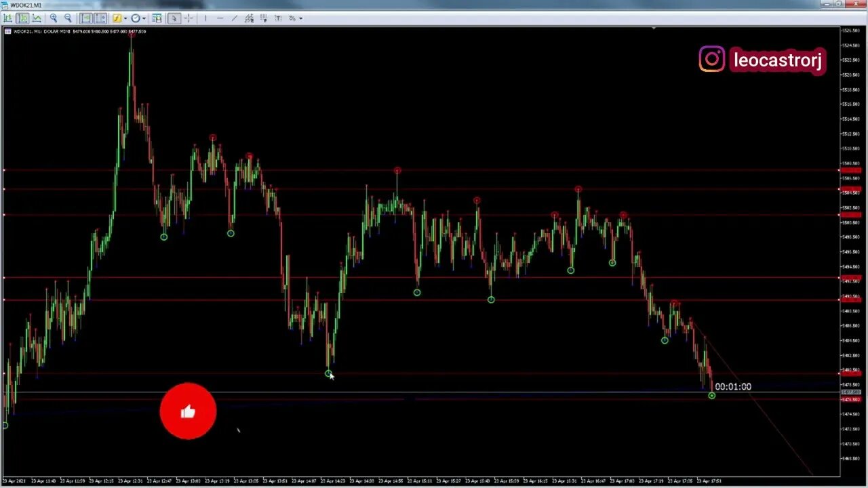Zoom out of the chart
868x488 pixels.
tap(68, 18)
